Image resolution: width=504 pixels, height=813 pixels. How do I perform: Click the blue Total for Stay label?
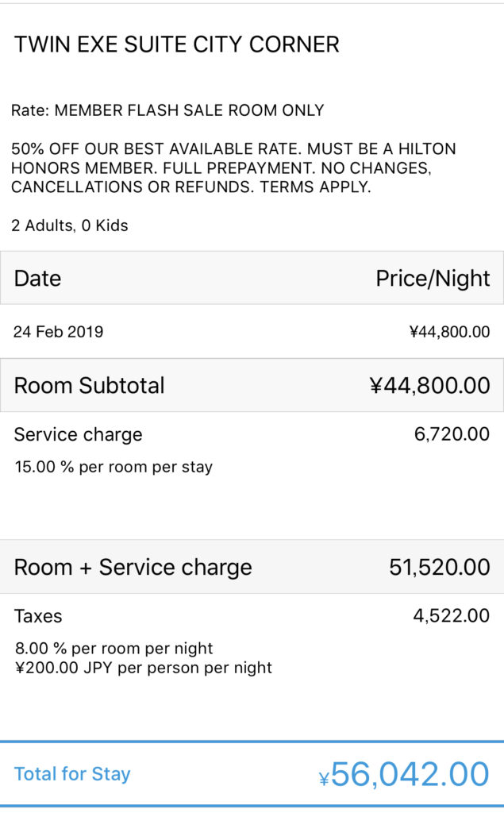(72, 774)
